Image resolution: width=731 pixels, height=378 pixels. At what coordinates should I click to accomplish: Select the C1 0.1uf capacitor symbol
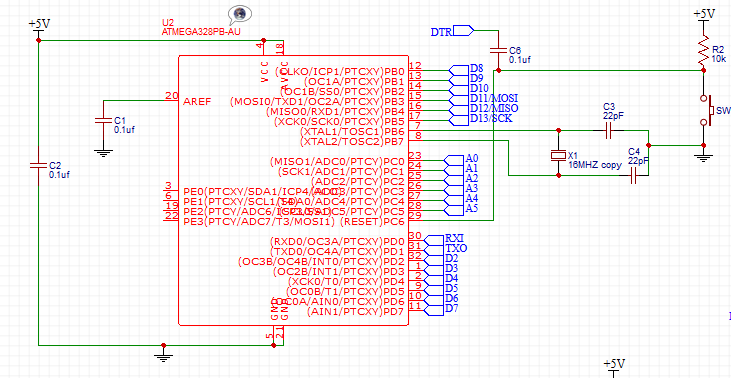(x=103, y=120)
